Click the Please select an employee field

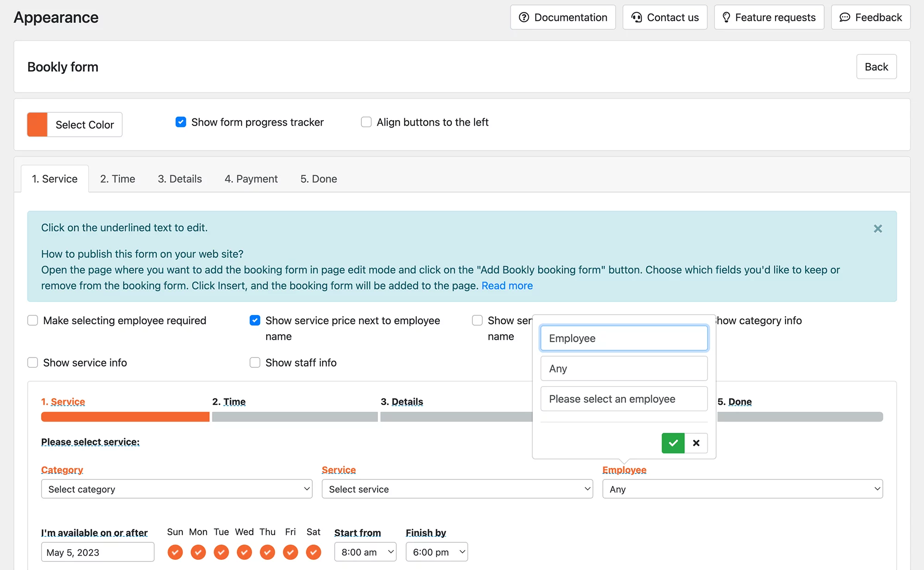(x=624, y=399)
